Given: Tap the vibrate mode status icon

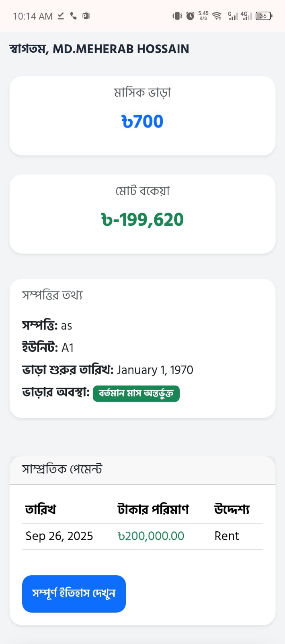Looking at the screenshot, I should (177, 16).
